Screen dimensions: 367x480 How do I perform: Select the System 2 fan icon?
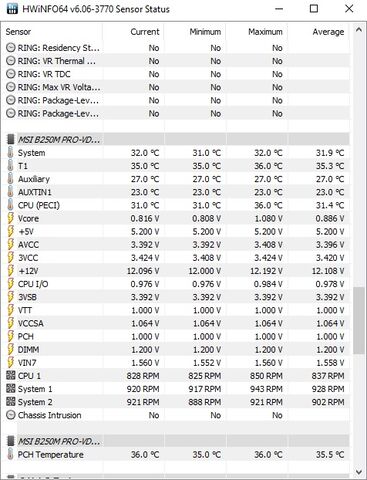[x=11, y=402]
